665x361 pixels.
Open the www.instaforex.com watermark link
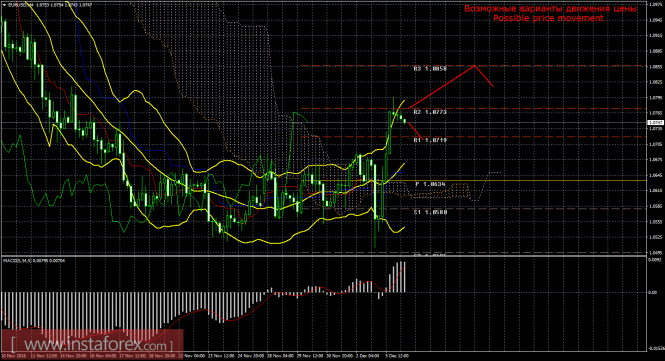coord(92,343)
